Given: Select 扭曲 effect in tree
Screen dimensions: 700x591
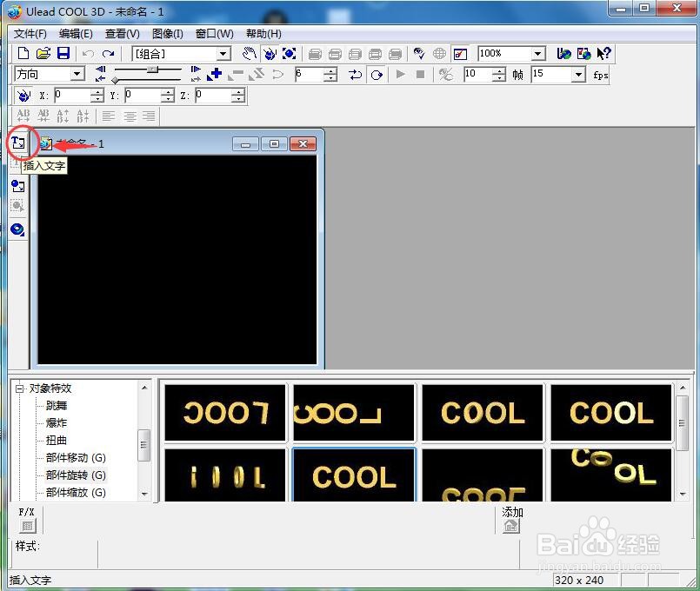Looking at the screenshot, I should [x=57, y=441].
